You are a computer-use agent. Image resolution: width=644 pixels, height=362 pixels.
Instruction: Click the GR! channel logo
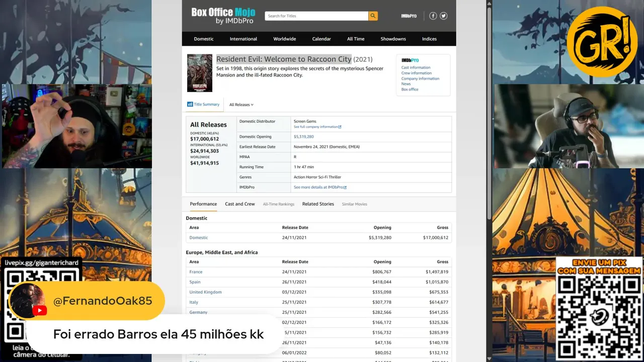[602, 42]
